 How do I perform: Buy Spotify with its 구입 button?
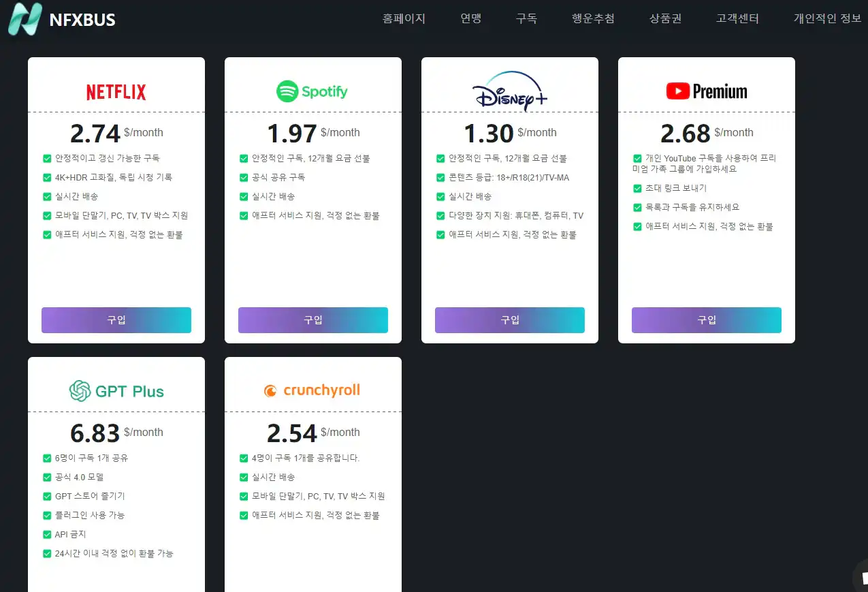pos(313,320)
